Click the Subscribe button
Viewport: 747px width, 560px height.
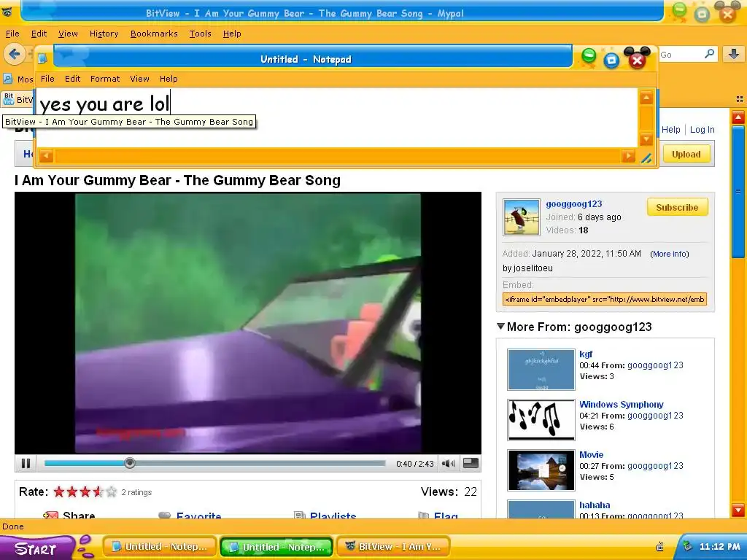(677, 207)
